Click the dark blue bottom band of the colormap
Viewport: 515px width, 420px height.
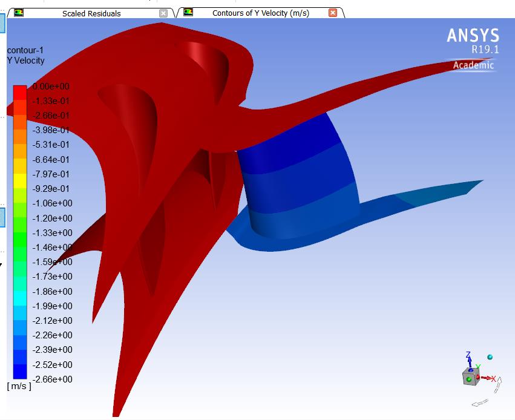[x=20, y=372]
